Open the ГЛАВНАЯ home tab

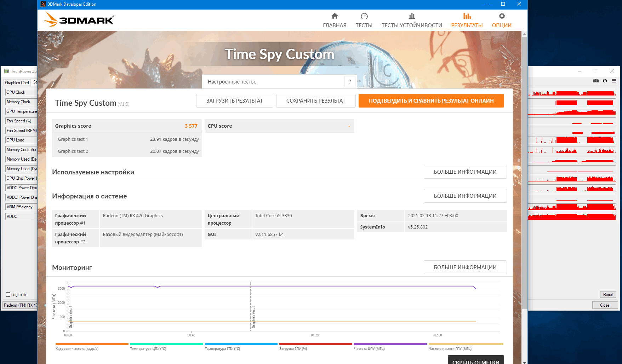[335, 21]
